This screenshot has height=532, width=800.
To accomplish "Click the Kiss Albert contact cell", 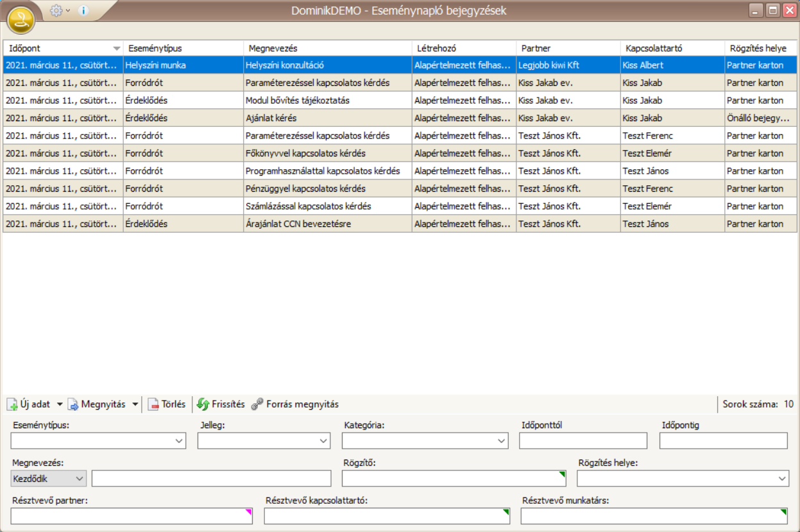I will [673, 65].
